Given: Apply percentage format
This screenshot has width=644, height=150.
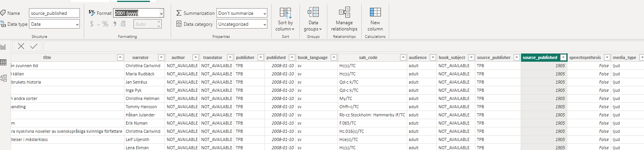Looking at the screenshot, I should (x=105, y=24).
